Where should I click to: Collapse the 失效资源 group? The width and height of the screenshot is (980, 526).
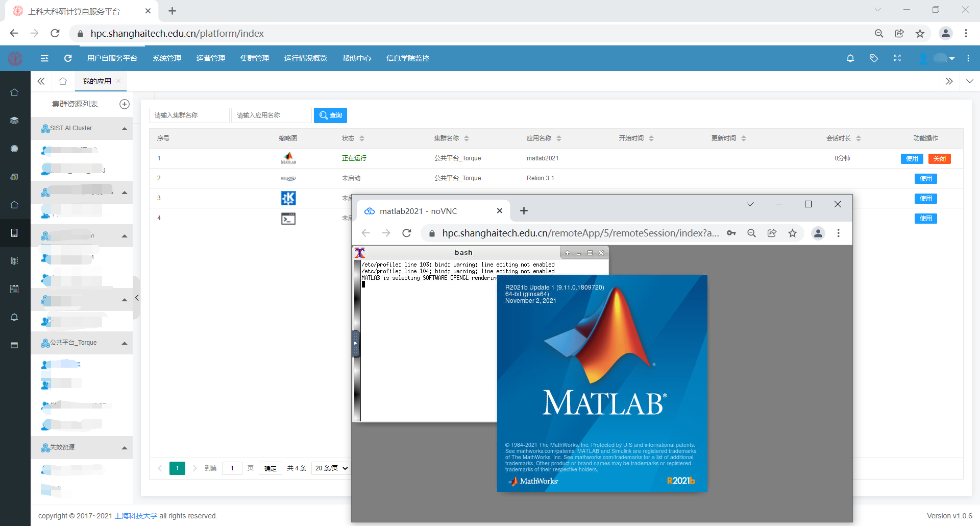(124, 448)
